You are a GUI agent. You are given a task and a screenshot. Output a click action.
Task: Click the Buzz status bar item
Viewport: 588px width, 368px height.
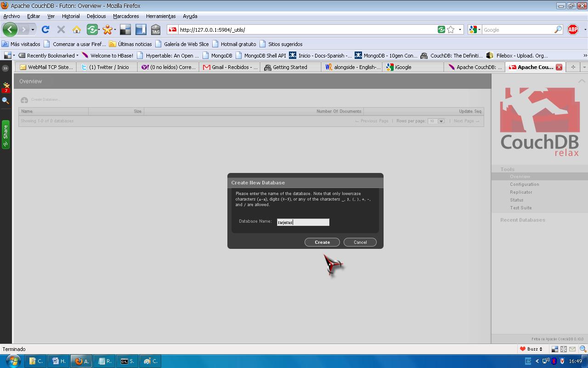pos(531,349)
